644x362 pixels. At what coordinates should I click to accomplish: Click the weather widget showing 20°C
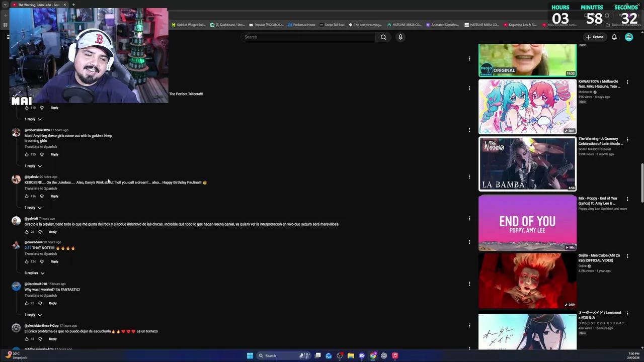(16, 355)
